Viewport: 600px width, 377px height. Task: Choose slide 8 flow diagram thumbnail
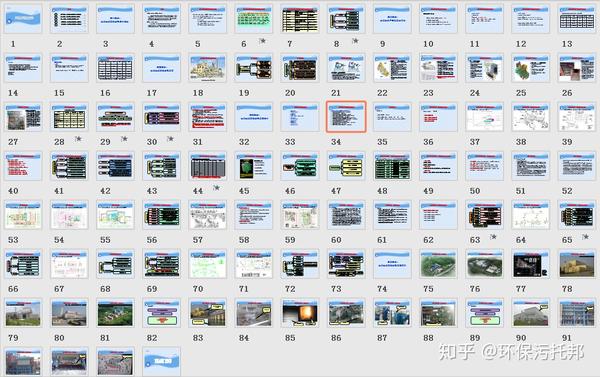coord(346,19)
